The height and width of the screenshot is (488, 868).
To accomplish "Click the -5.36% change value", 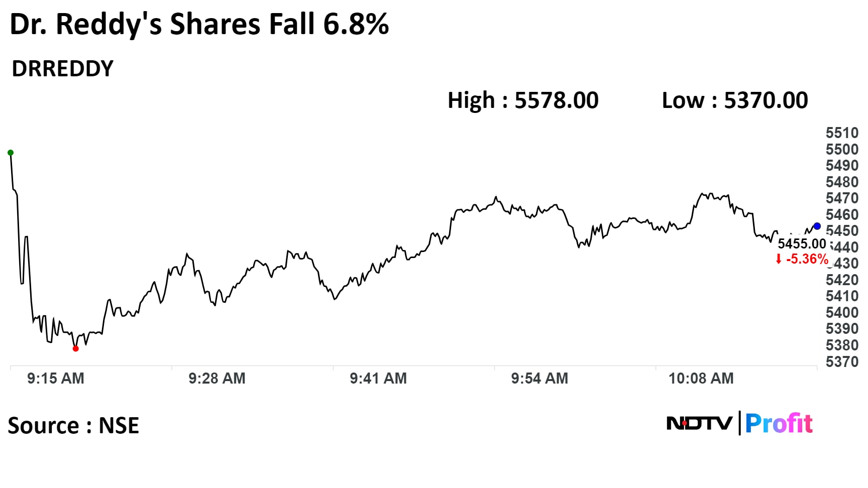I will (x=807, y=259).
